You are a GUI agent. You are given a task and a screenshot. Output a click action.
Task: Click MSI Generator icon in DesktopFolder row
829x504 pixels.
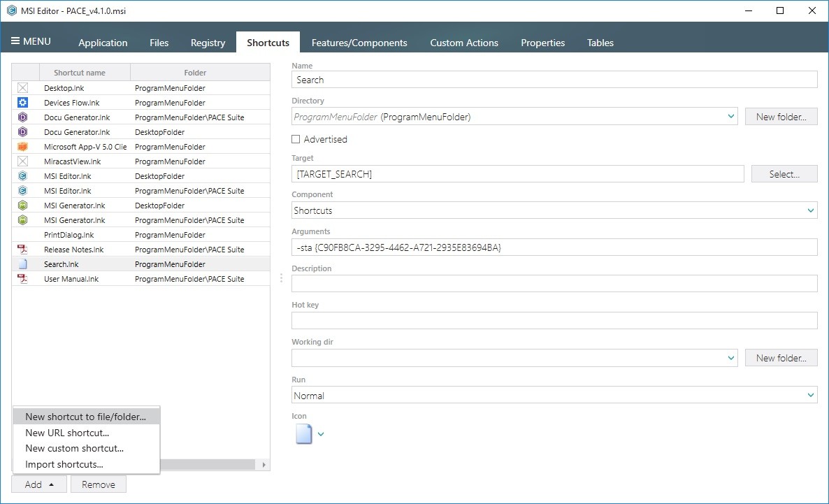[23, 206]
